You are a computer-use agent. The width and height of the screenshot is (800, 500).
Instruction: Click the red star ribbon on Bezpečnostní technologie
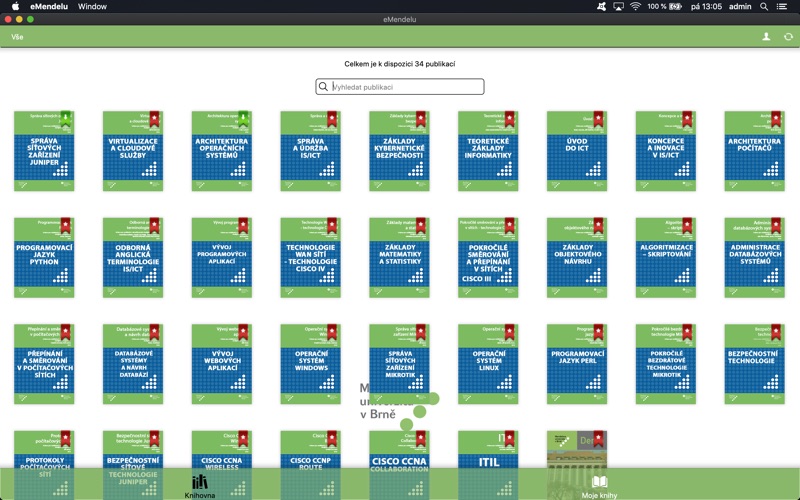[776, 332]
